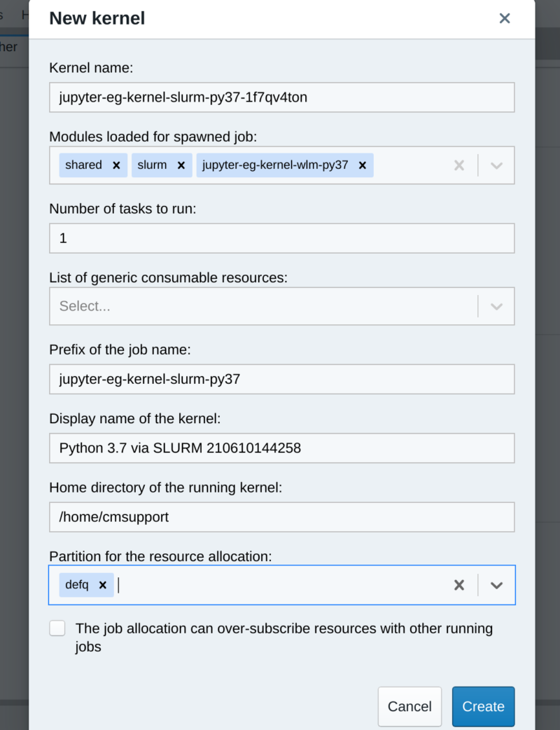Edit the number of tasks value
The width and height of the screenshot is (560, 730).
point(280,238)
